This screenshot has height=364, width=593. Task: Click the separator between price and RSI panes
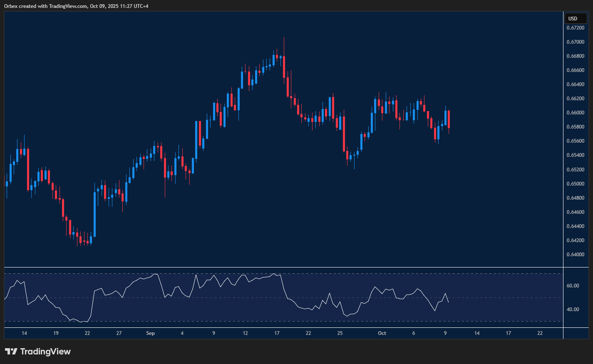(283, 267)
